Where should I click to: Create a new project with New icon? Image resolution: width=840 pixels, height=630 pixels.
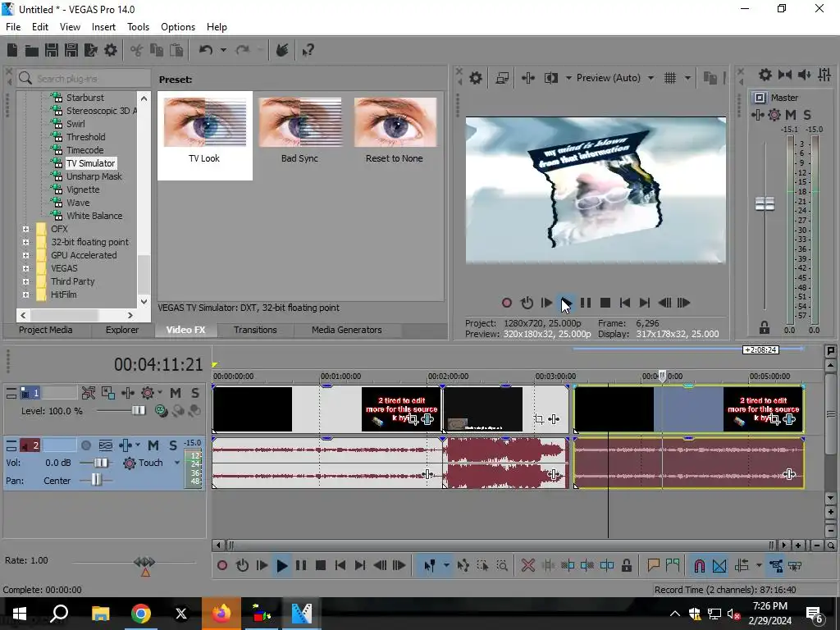click(12, 50)
